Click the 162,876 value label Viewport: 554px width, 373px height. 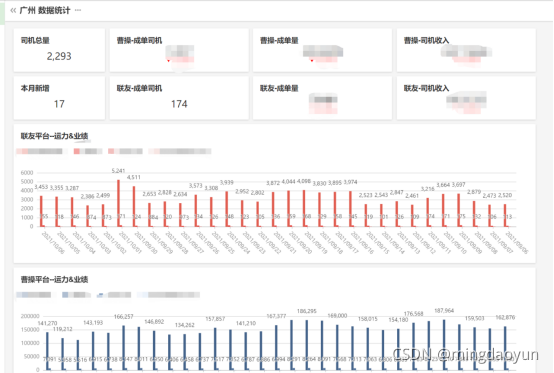point(505,317)
